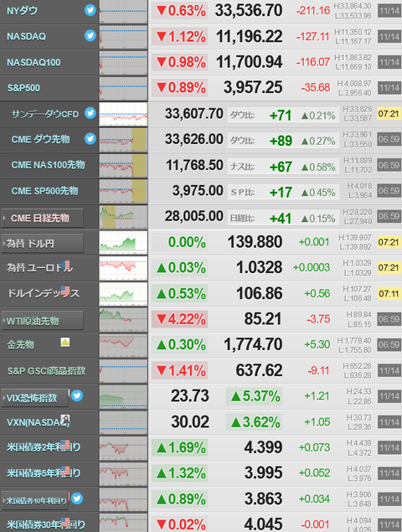Open the NASDAQ100 label link
This screenshot has width=402, height=532.
click(x=33, y=63)
